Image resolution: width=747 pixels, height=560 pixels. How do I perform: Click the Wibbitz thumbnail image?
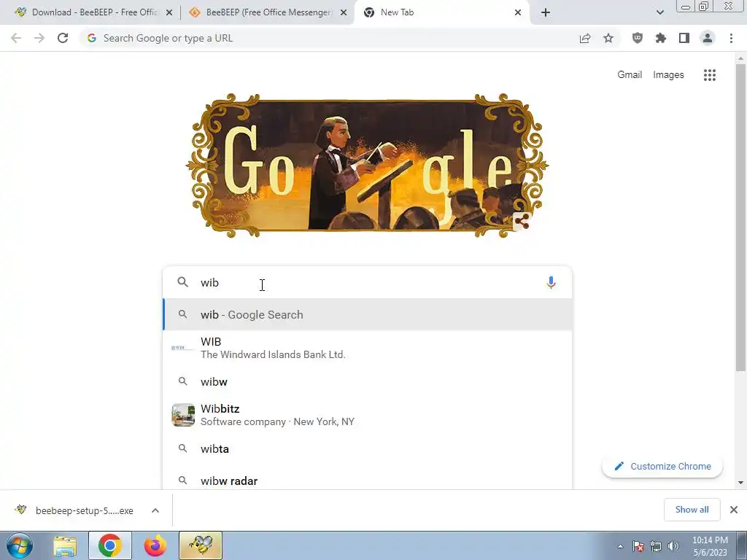(x=183, y=415)
